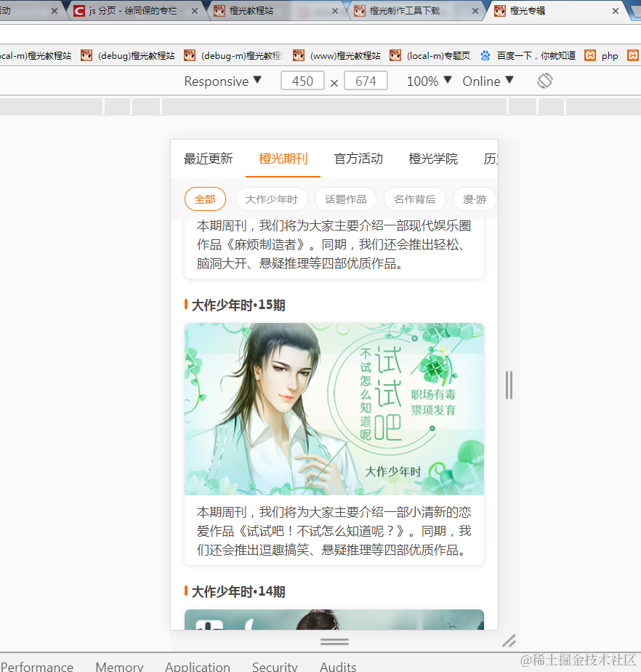Click the 橙光教程站 browser tab favicon

click(x=219, y=11)
